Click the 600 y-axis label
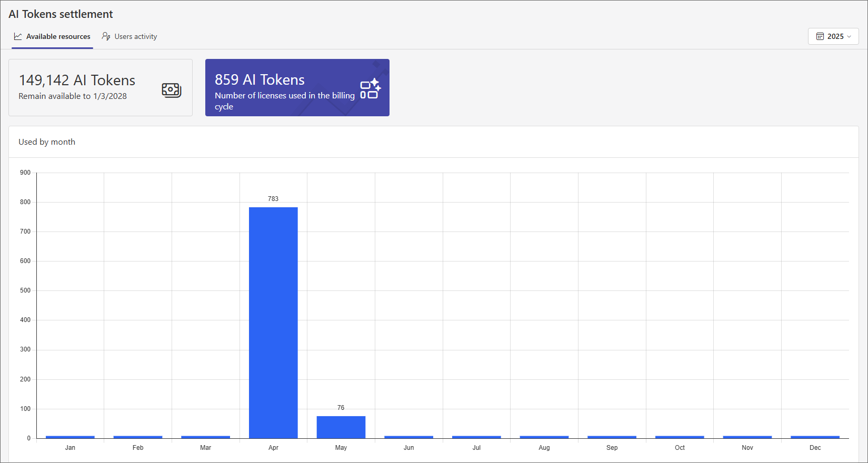 25,261
